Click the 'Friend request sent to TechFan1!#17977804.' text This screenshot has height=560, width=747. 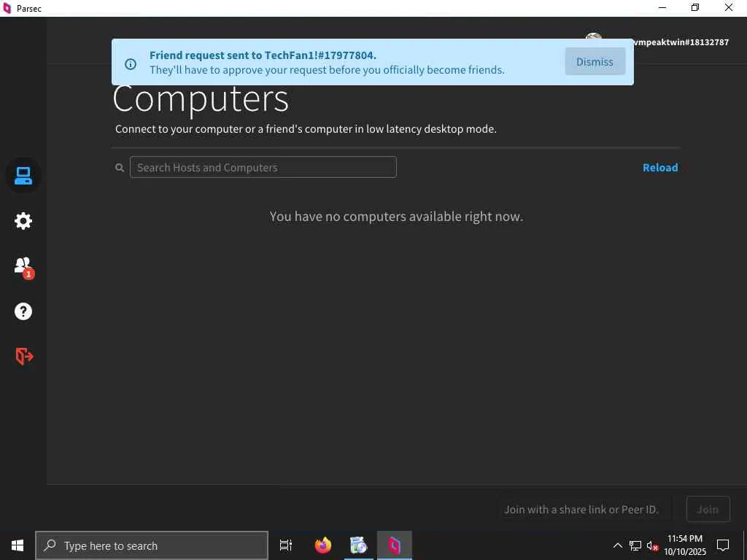(263, 55)
